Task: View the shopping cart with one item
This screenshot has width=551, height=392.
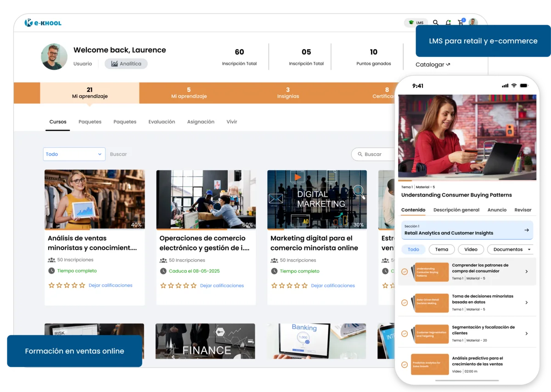Action: coord(461,22)
